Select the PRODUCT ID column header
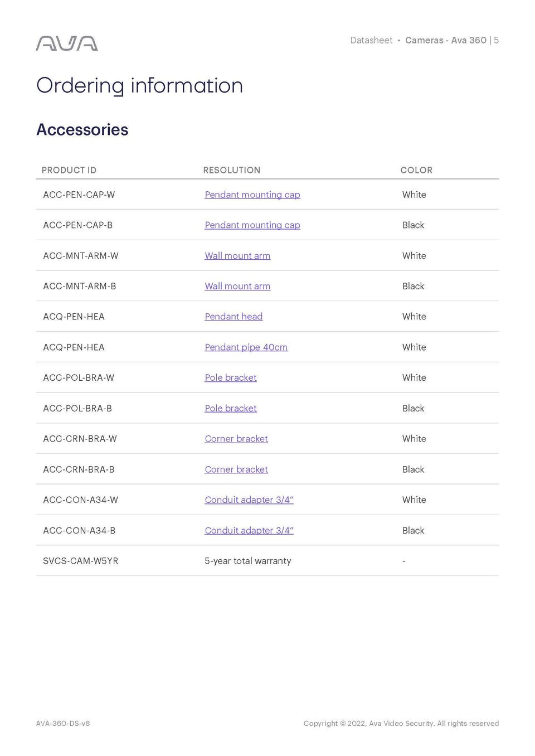Viewport: 535px width, 756px height. click(x=69, y=170)
